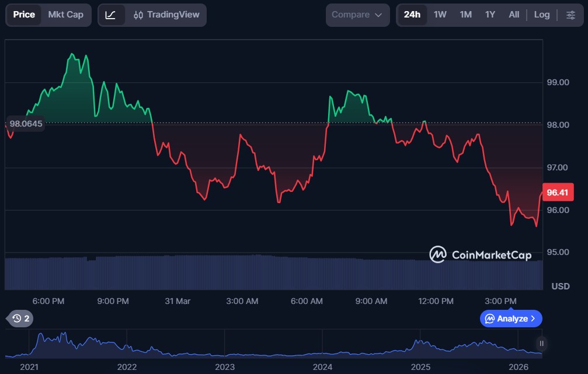The image size is (588, 374).
Task: Select the line chart icon
Action: click(111, 15)
